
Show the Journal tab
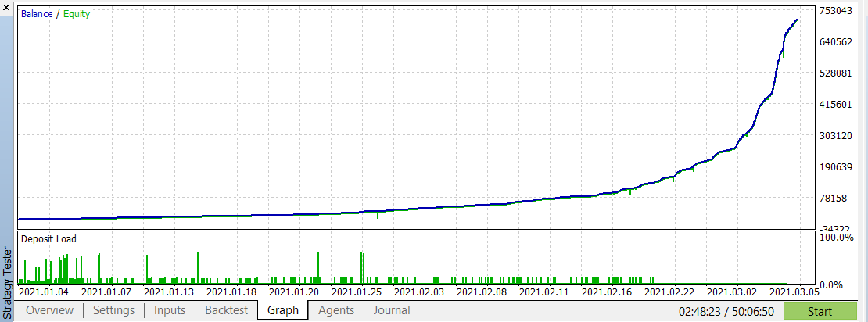(392, 310)
